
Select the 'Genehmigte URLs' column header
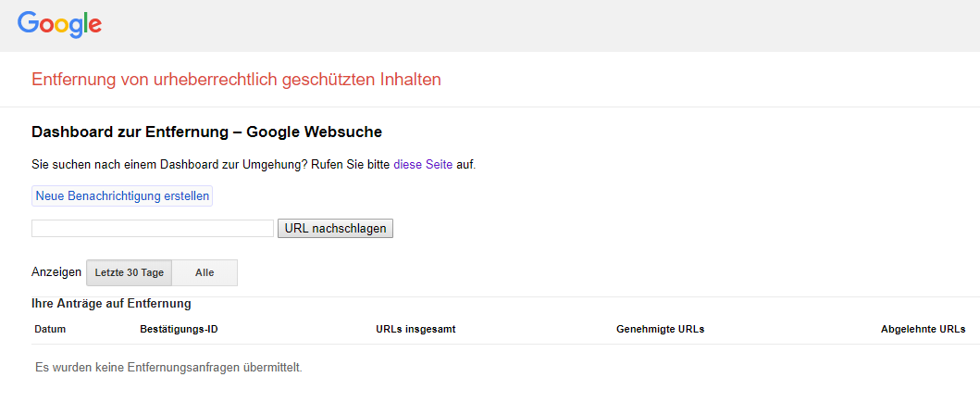[x=660, y=329]
